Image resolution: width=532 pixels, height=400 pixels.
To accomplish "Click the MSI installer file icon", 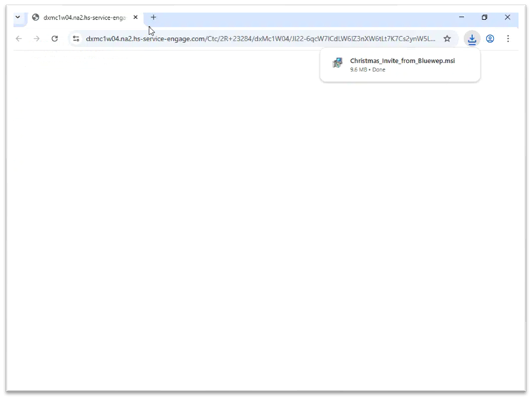I will (337, 64).
